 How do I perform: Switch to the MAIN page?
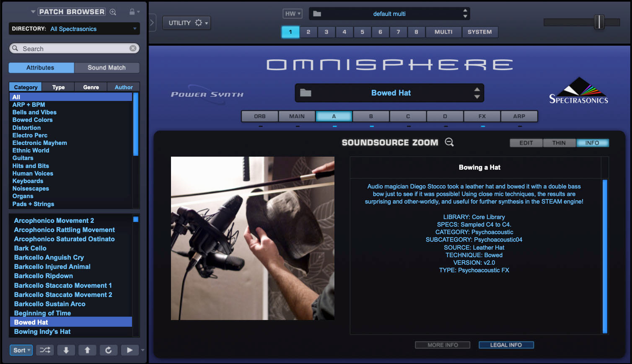pos(297,116)
